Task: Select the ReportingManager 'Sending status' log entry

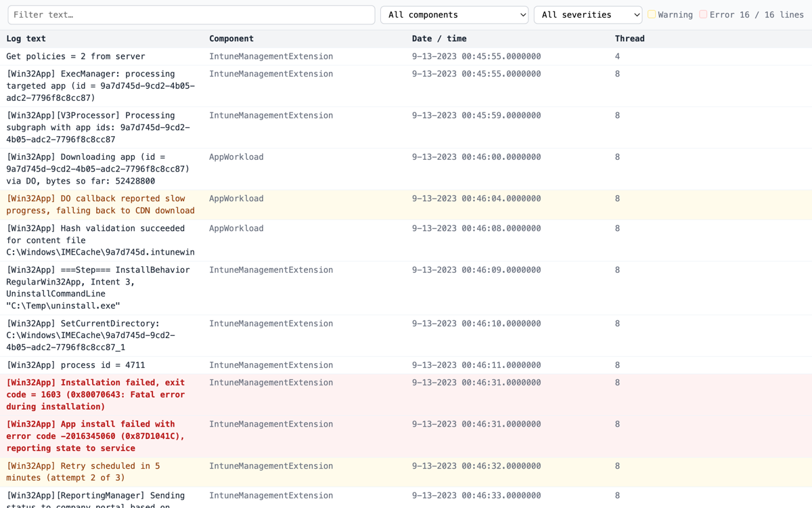Action: [406, 498]
